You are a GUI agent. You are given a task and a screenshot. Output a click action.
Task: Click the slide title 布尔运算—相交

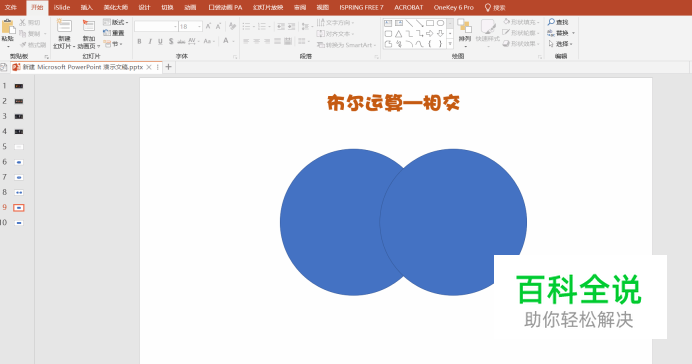pos(394,103)
